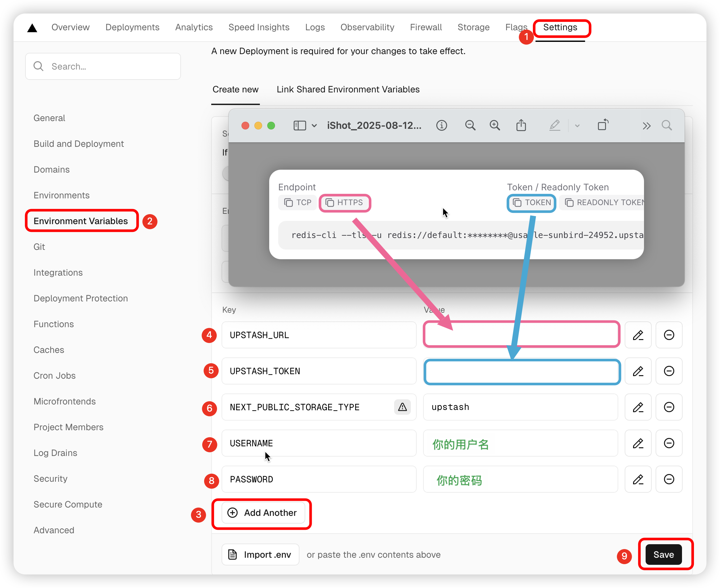Click the zoom in magnifier icon
The image size is (720, 588).
pyautogui.click(x=495, y=126)
